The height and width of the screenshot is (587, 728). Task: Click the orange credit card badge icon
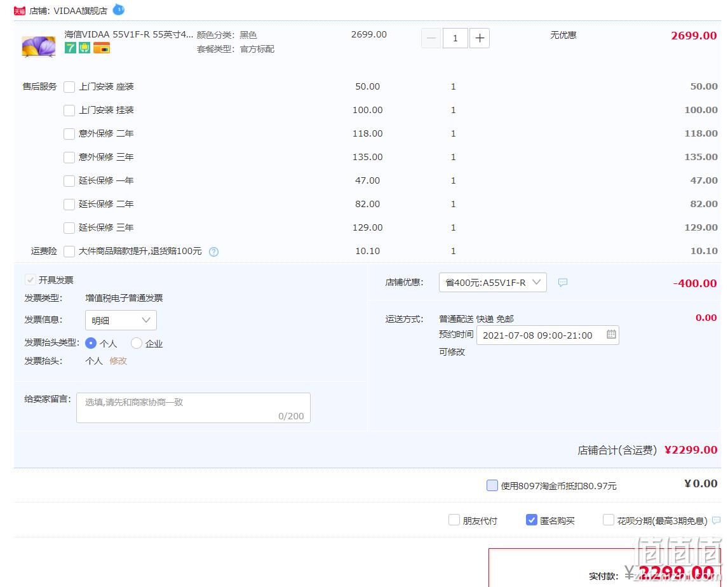[101, 48]
